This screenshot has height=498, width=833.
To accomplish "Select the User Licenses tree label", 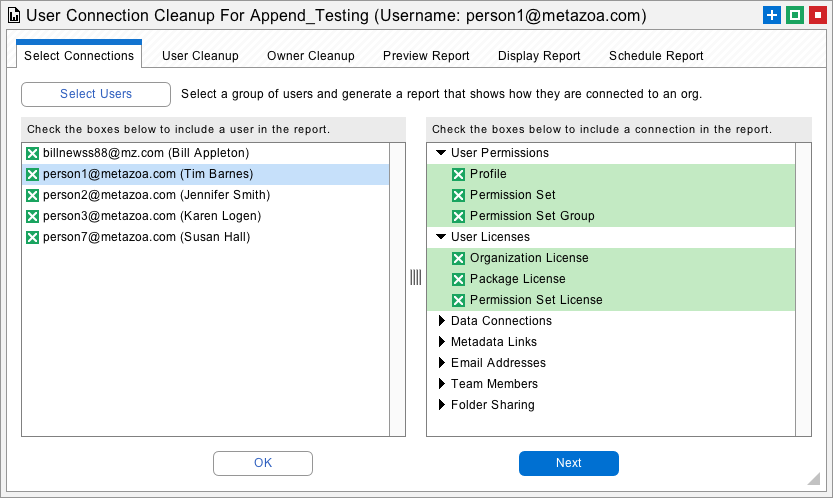I will tap(490, 237).
